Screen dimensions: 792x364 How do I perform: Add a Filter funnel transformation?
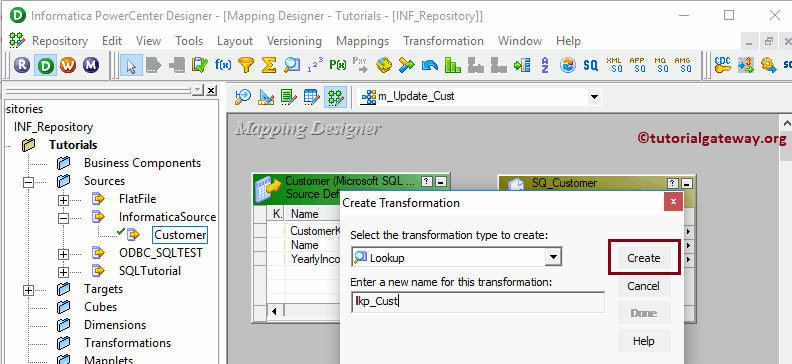(x=246, y=65)
